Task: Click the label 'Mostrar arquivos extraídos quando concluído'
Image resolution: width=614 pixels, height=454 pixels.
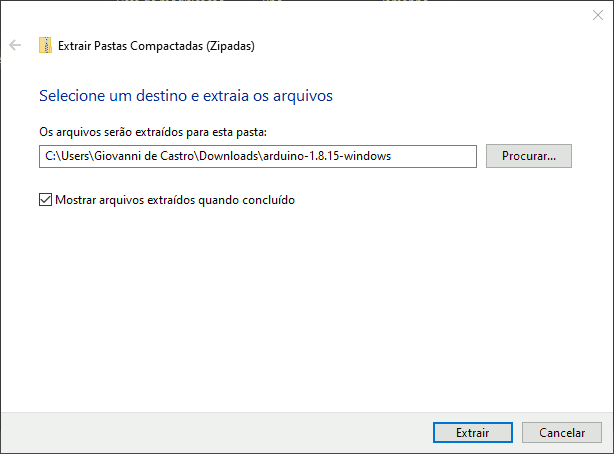Action: 175,200
